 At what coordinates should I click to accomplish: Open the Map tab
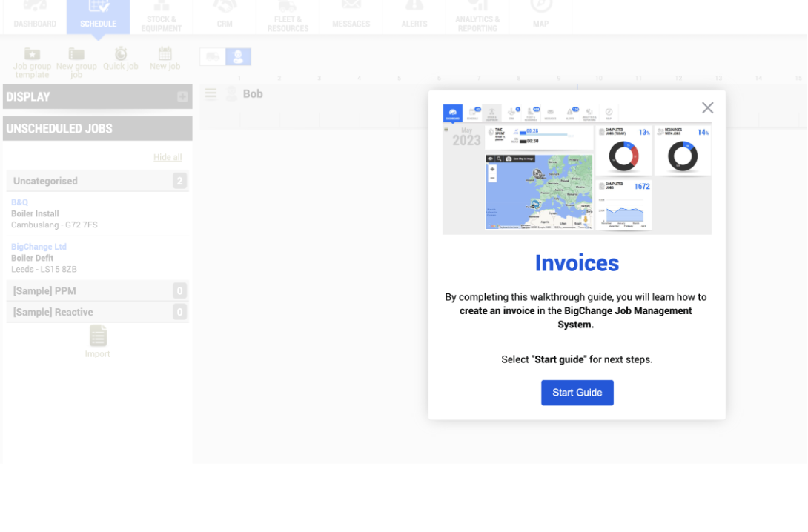540,17
